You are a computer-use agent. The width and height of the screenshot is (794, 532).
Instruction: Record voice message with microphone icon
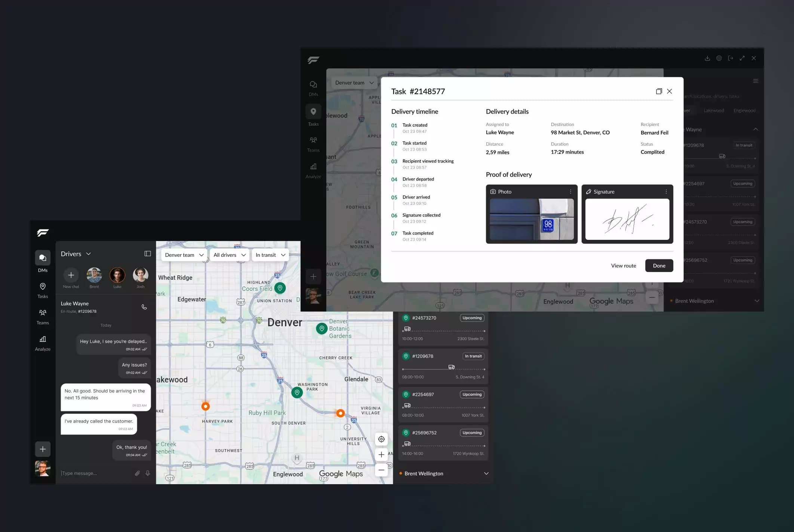pos(148,473)
